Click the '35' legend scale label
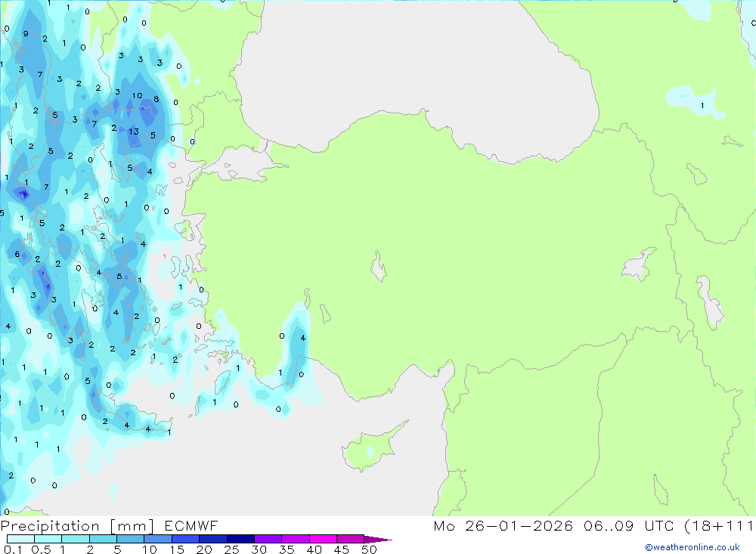Screen dimensions: 756x554 click(287, 549)
